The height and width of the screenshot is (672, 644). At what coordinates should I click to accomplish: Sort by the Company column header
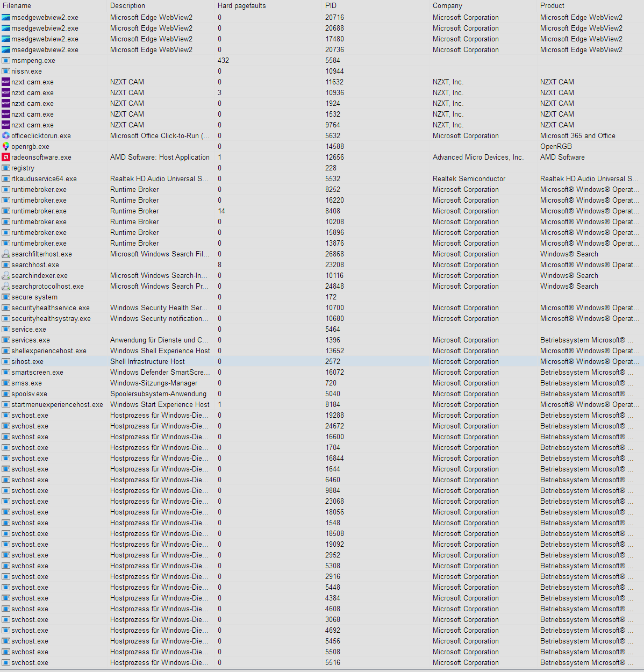[447, 5]
